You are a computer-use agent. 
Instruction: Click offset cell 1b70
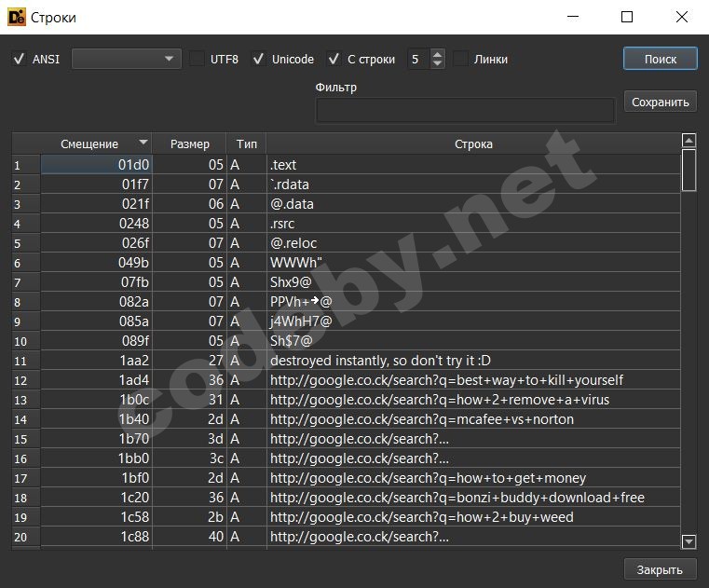point(96,439)
